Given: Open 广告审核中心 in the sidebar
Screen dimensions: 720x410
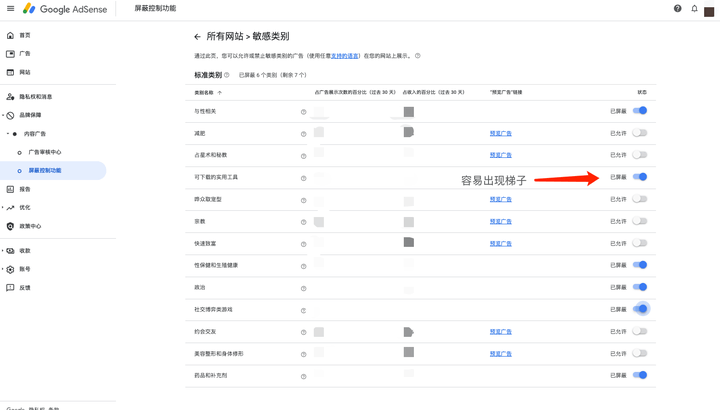Looking at the screenshot, I should 45,152.
